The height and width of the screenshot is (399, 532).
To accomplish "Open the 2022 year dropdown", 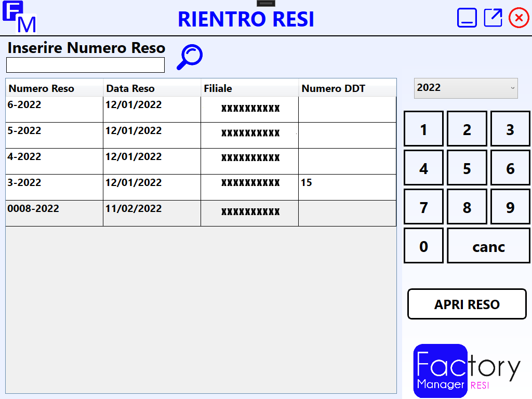I will click(465, 88).
